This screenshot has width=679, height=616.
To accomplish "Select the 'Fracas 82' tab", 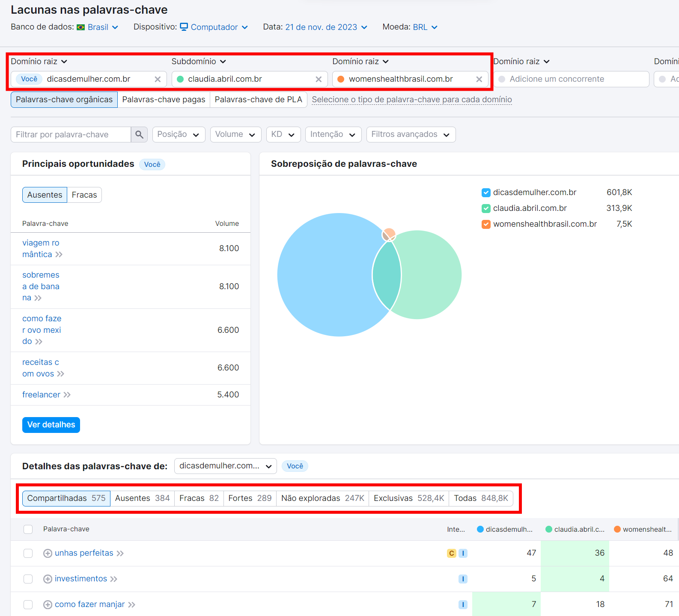I will click(199, 498).
